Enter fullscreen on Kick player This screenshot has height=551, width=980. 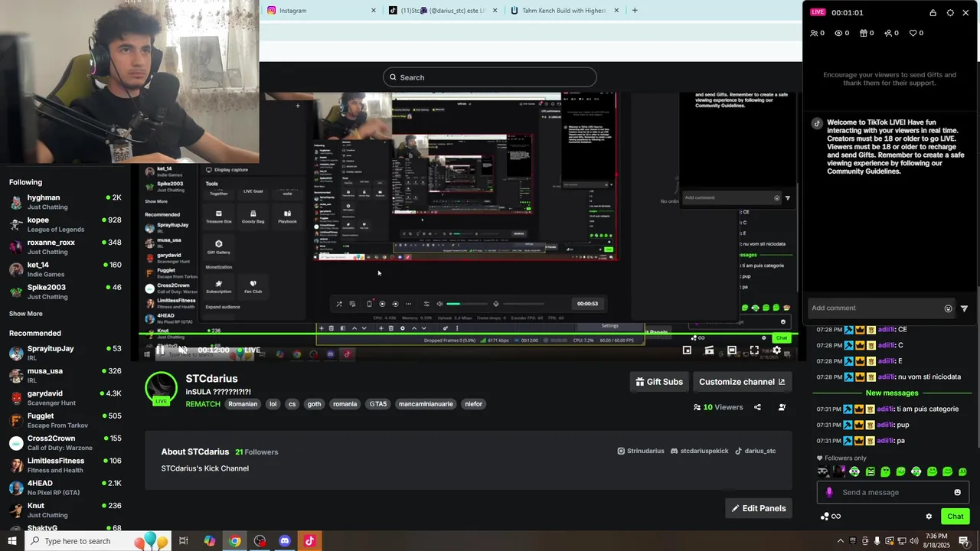click(754, 350)
